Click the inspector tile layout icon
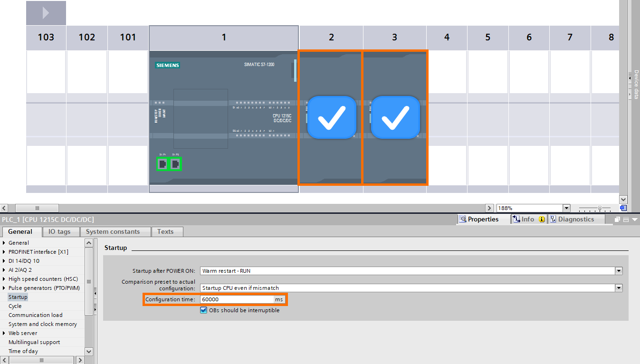Image resolution: width=640 pixels, height=364 pixels. click(626, 220)
